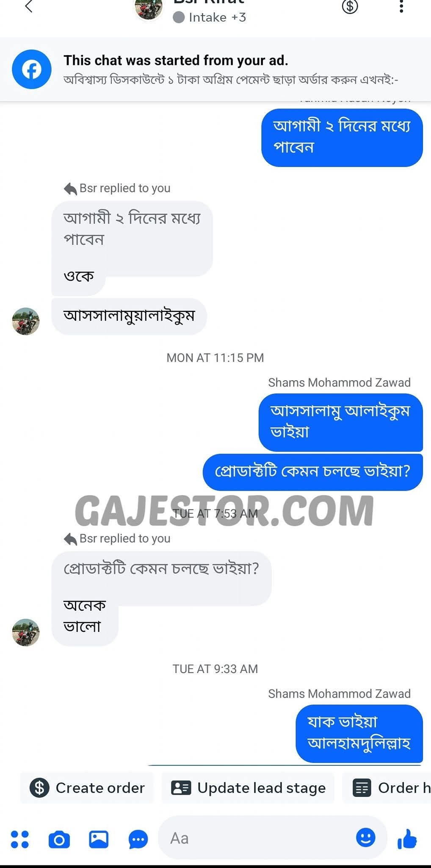Tap the saved replies chat bubble icon
Image resolution: width=431 pixels, height=868 pixels.
138,839
